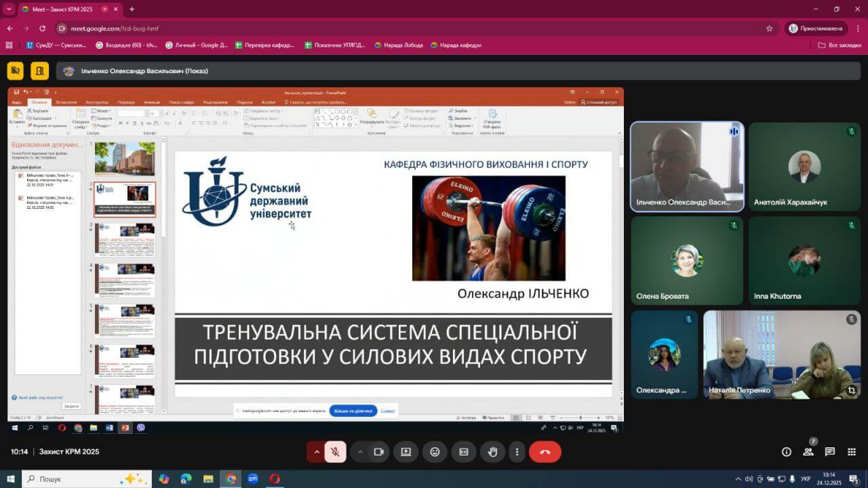Open the Нарада кафедри bookmark

pyautogui.click(x=455, y=45)
